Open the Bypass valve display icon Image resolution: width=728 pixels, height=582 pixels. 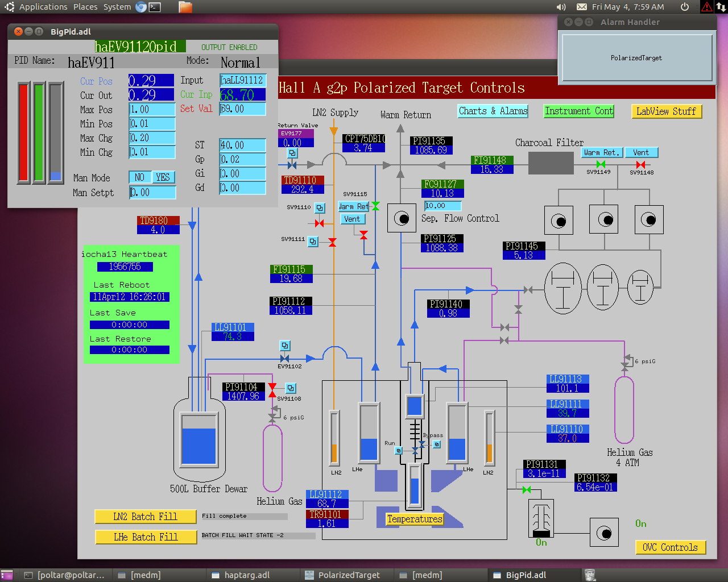pyautogui.click(x=437, y=444)
